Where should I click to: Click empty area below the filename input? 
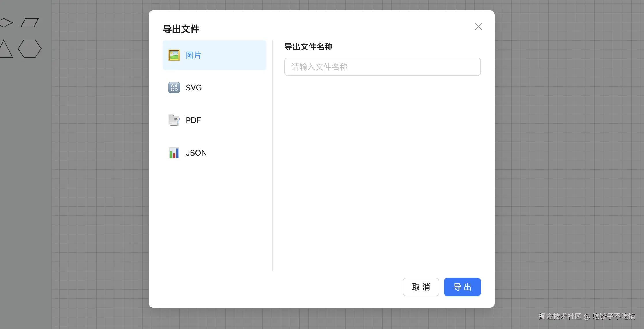[x=382, y=173]
